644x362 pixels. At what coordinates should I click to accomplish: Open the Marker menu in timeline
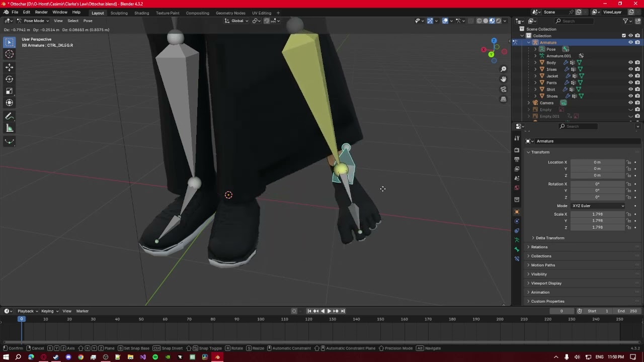(82, 311)
